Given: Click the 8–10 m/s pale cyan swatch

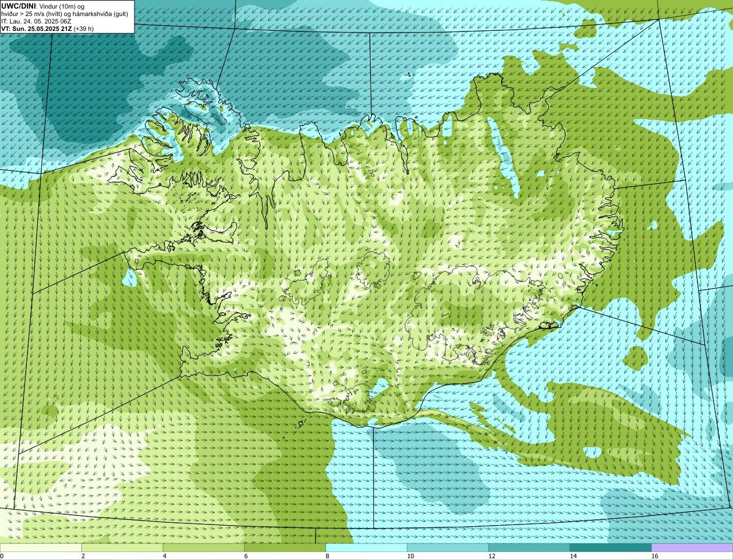Looking at the screenshot, I should 366,548.
